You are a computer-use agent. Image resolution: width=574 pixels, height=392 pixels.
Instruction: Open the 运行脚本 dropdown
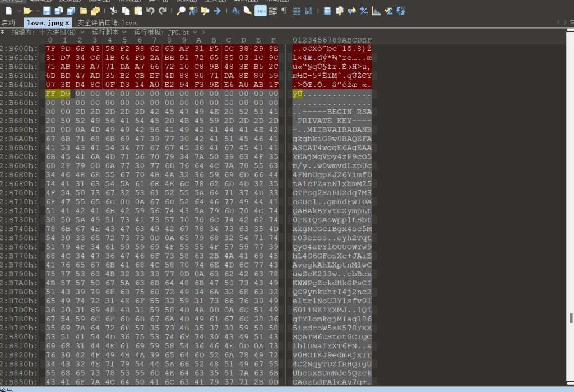pos(109,32)
